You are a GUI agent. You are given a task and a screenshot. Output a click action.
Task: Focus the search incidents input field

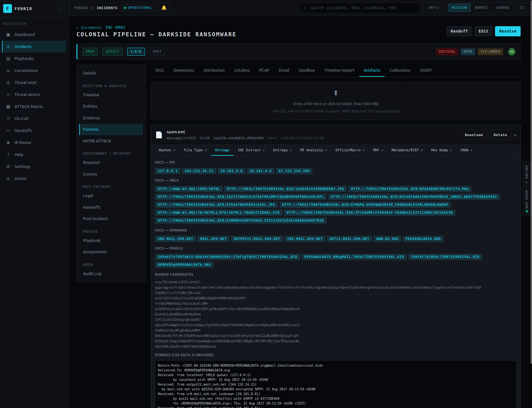tap(360, 8)
